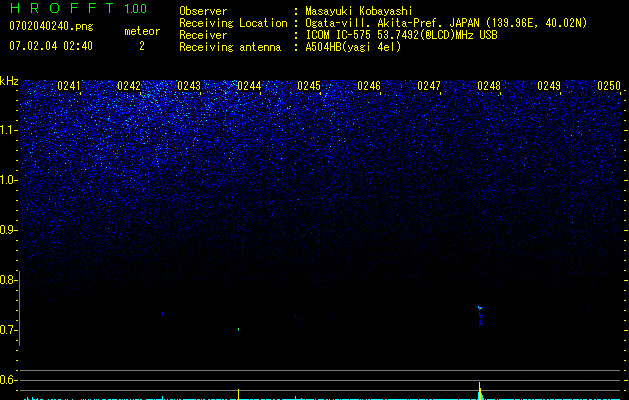Click the meteor count value 2
This screenshot has height=400, width=629.
[x=142, y=46]
